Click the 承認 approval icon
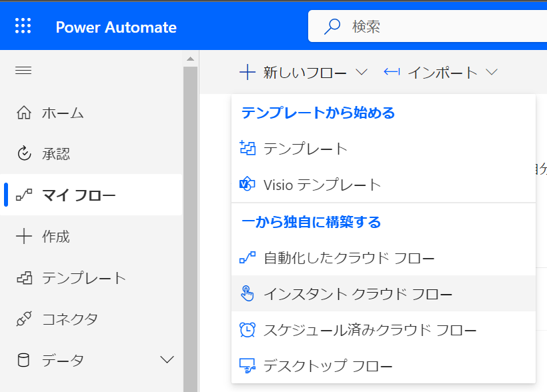Viewport: 547px width, 392px height. click(x=24, y=153)
